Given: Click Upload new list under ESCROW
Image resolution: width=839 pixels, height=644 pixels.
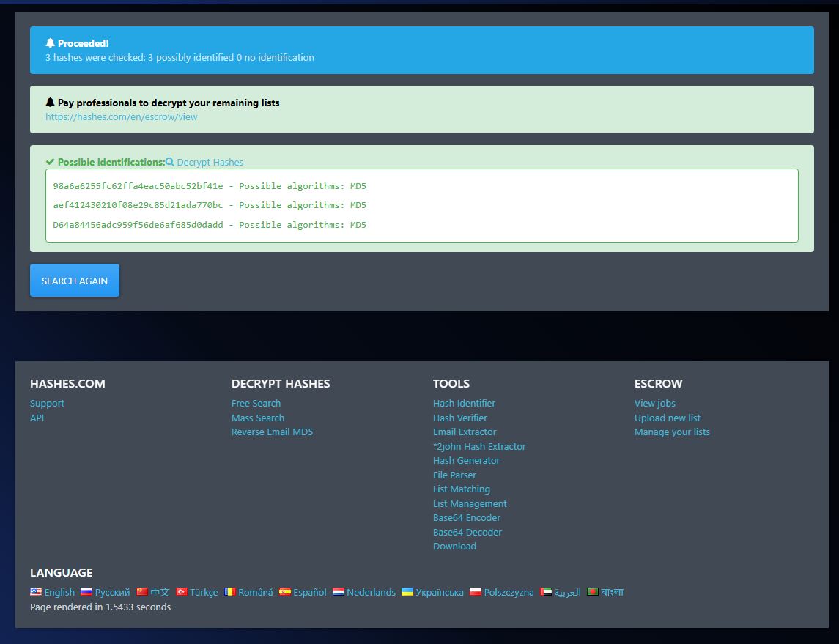Looking at the screenshot, I should pos(668,418).
